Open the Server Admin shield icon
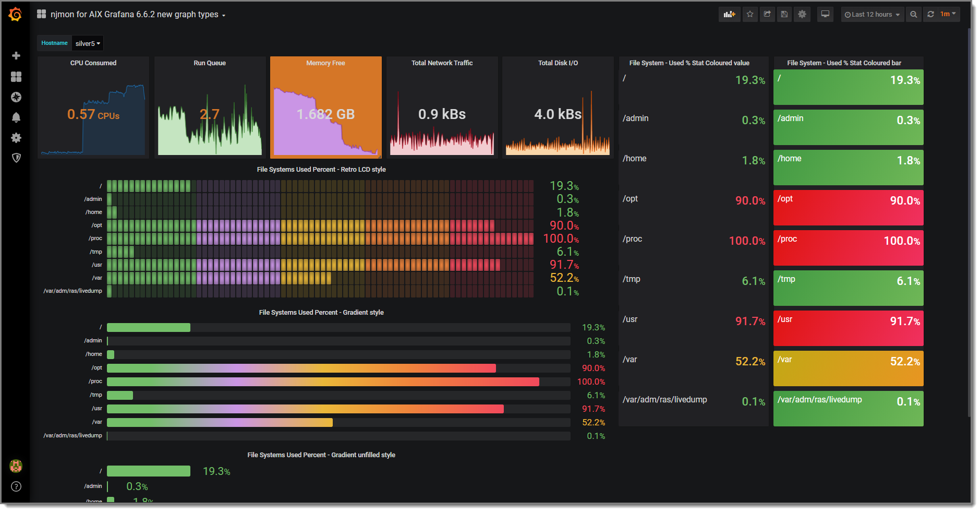The height and width of the screenshot is (512, 980). (x=16, y=158)
